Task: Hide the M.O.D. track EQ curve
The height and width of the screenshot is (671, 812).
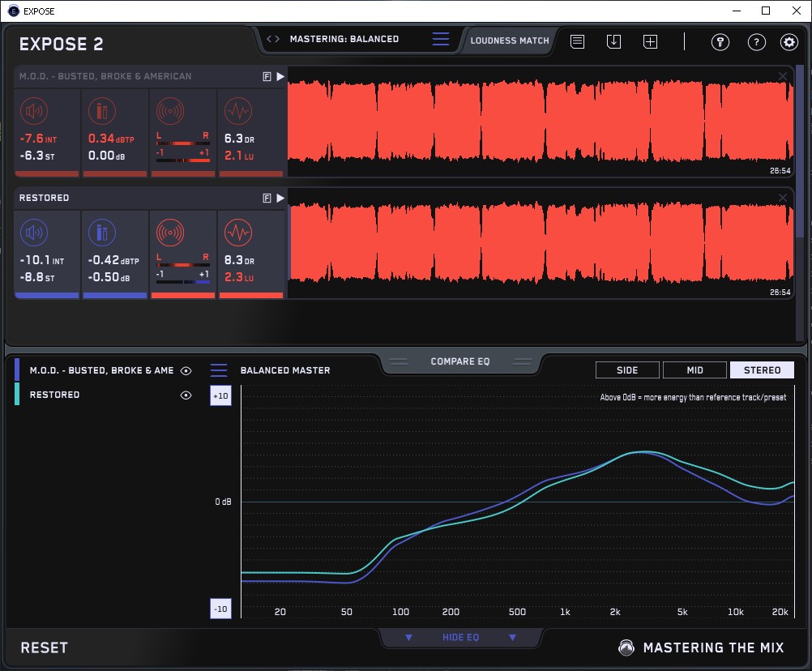Action: [x=186, y=370]
